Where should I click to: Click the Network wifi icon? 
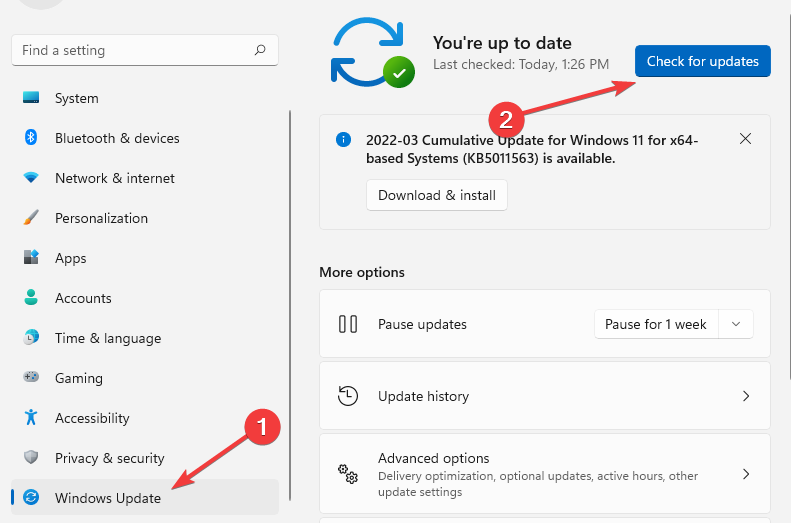click(31, 178)
